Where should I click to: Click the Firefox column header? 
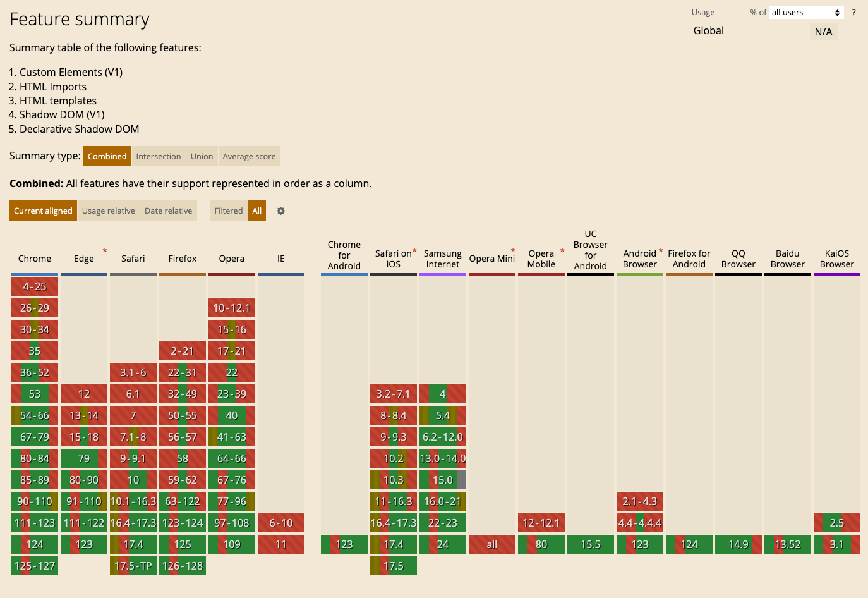point(183,259)
